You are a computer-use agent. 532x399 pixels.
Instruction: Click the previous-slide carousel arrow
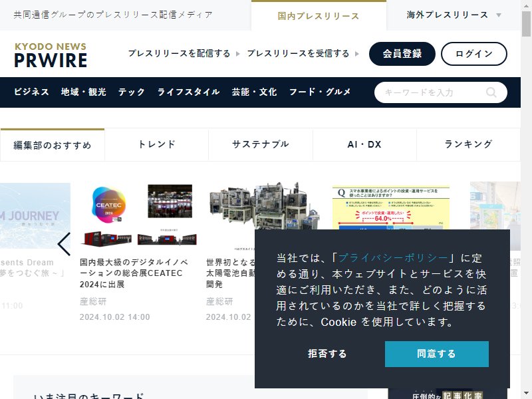point(64,244)
